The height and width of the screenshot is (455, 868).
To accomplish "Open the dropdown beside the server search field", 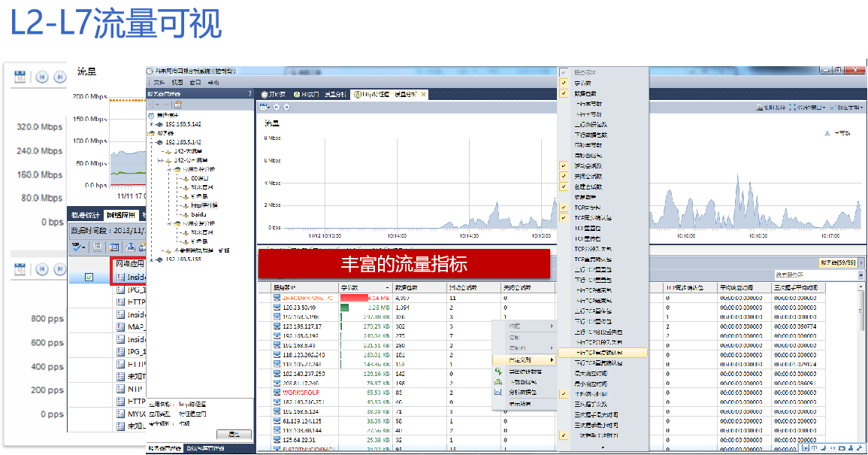I will pos(860,275).
